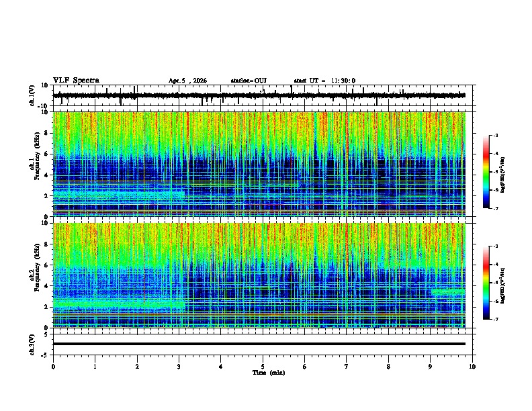
Task: Click time axis tick label "8"
Action: pos(388,367)
